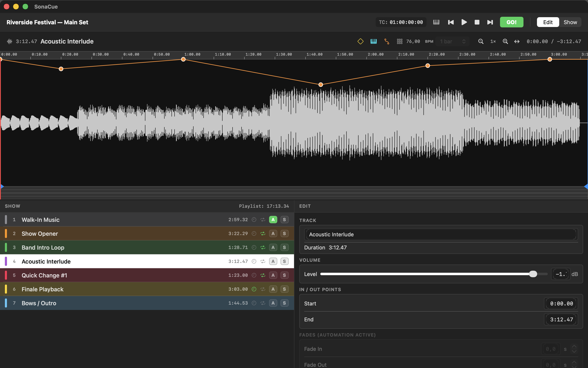The width and height of the screenshot is (588, 368).
Task: Skip to next cue
Action: [490, 22]
